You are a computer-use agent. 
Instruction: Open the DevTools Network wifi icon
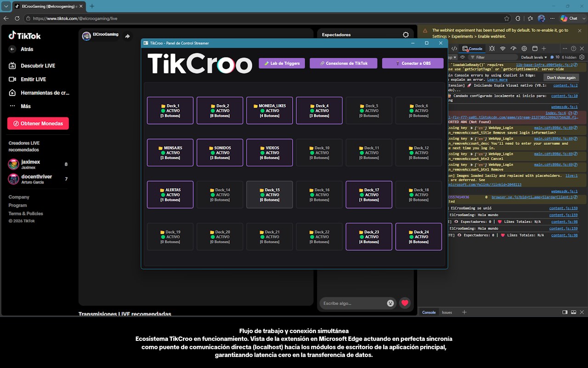[x=503, y=49]
